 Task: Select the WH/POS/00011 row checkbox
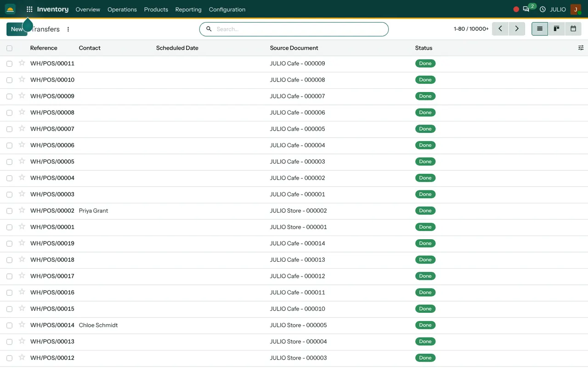[9, 64]
